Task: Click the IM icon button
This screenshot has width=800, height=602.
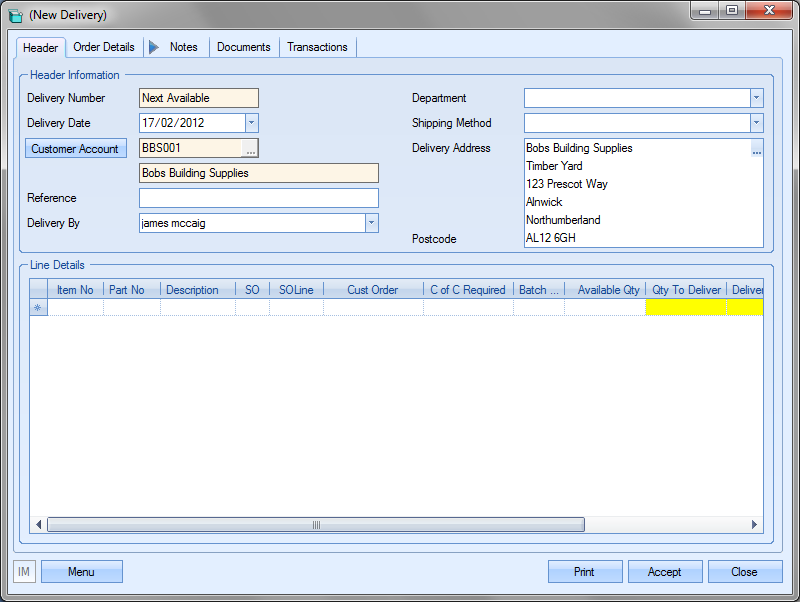Action: coord(24,572)
